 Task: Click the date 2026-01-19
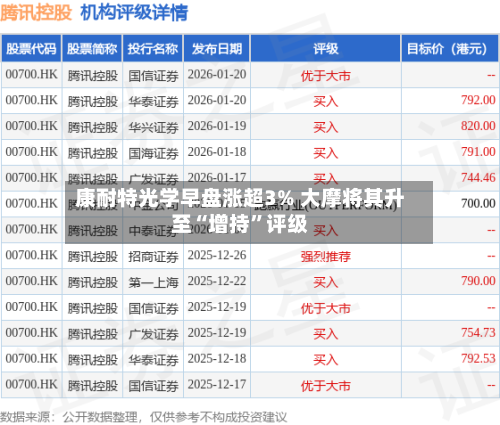point(217,126)
